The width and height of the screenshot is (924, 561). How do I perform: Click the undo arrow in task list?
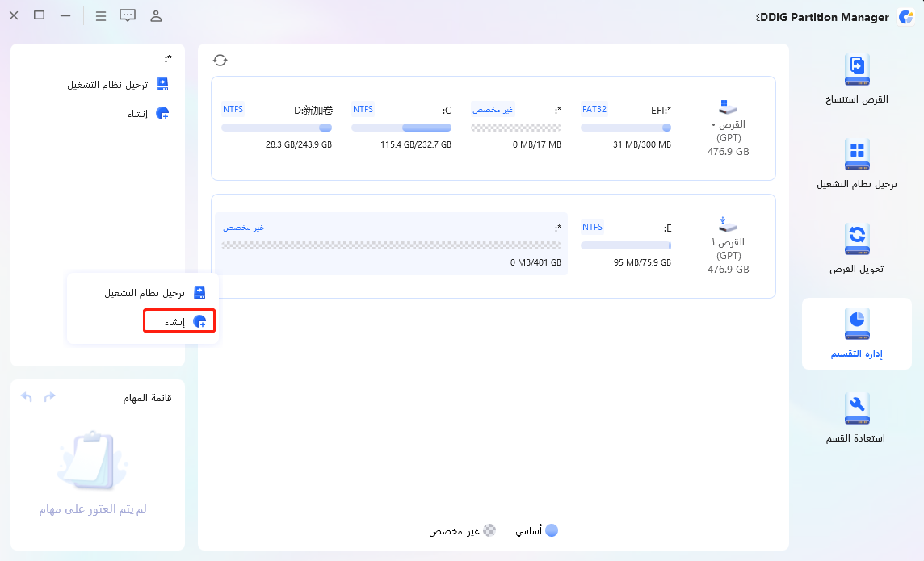click(x=27, y=397)
